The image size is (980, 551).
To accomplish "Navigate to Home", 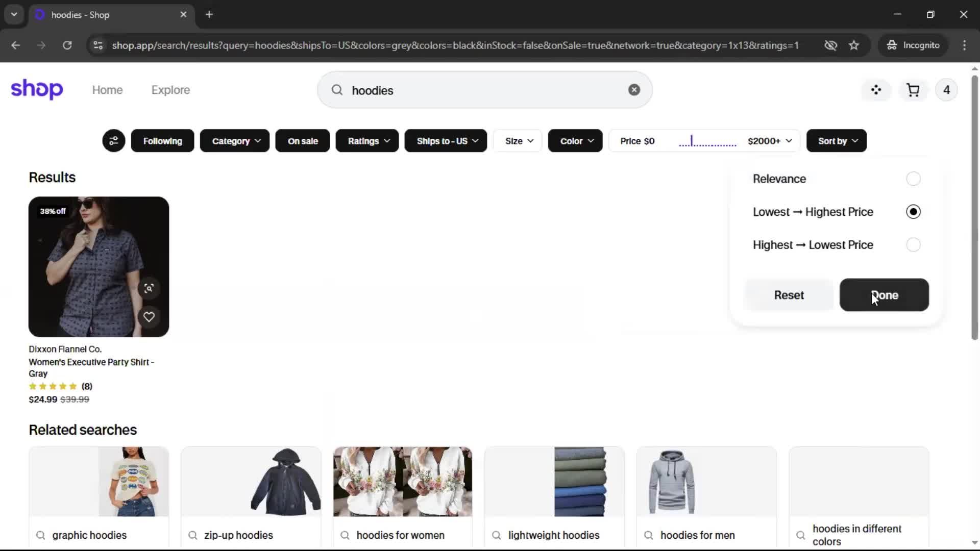I will 107,90.
